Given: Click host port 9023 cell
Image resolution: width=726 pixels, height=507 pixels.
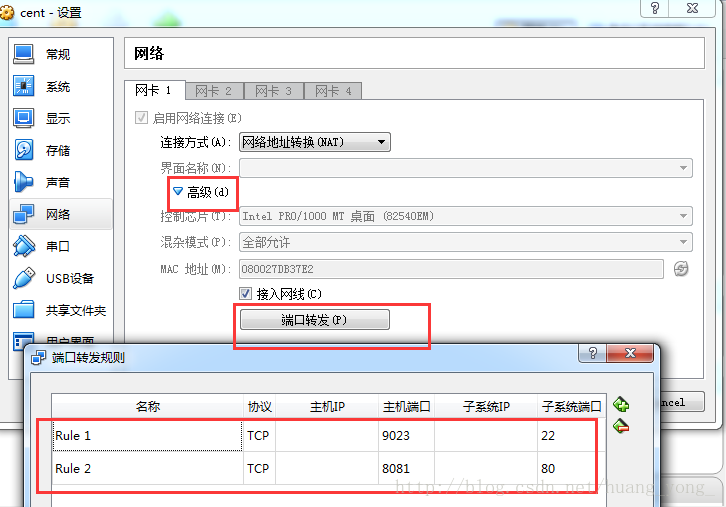Looking at the screenshot, I should [406, 436].
